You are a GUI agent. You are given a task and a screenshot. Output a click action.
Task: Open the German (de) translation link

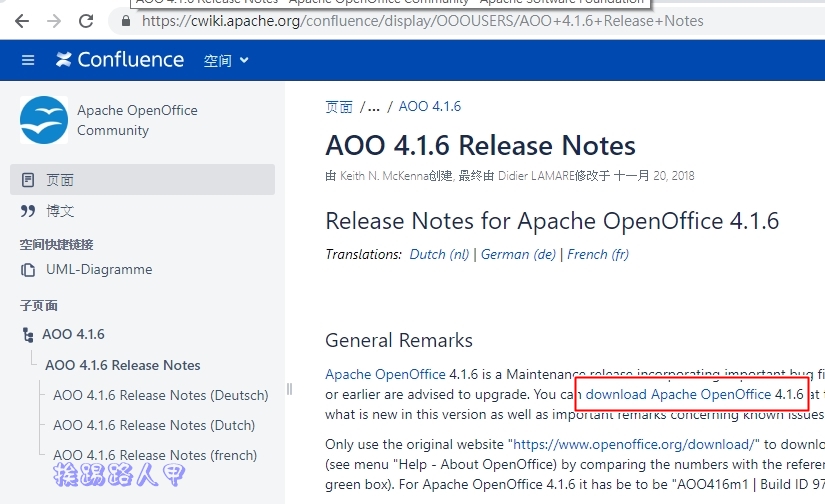[518, 255]
